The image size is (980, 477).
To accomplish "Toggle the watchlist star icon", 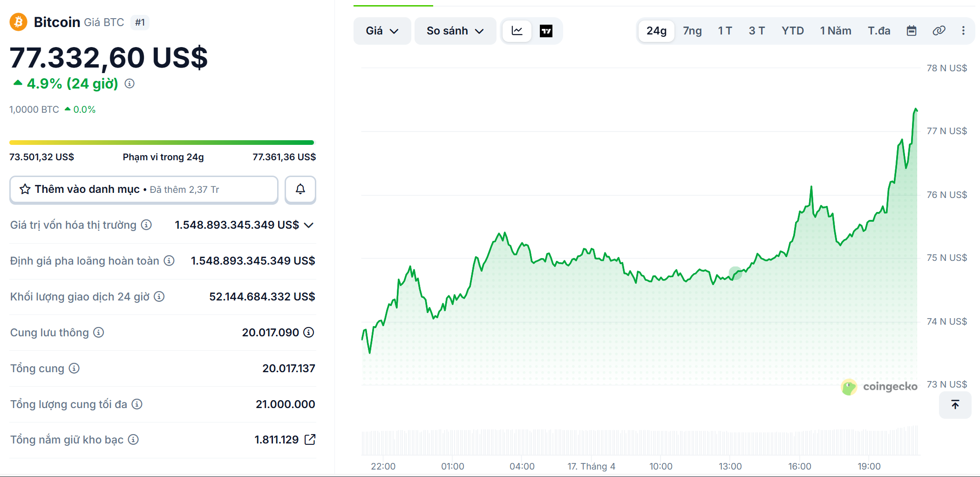I will point(25,189).
